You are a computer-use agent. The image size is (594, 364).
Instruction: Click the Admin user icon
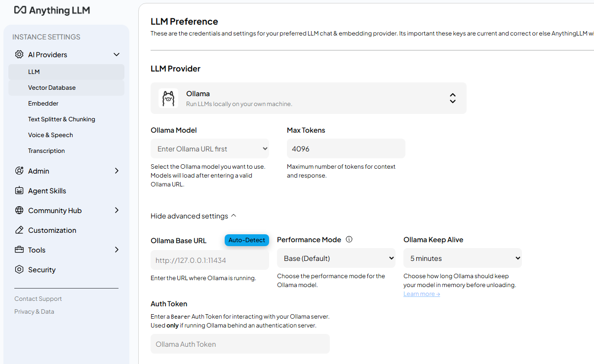[19, 171]
